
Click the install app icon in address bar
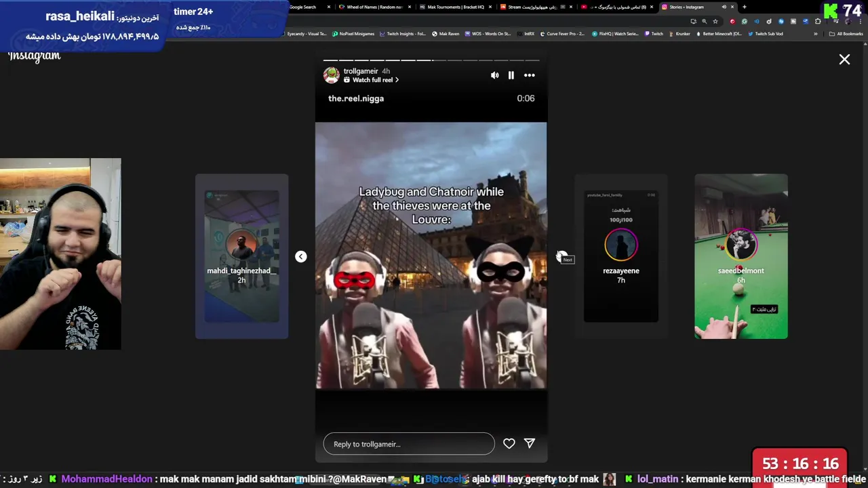(x=693, y=21)
